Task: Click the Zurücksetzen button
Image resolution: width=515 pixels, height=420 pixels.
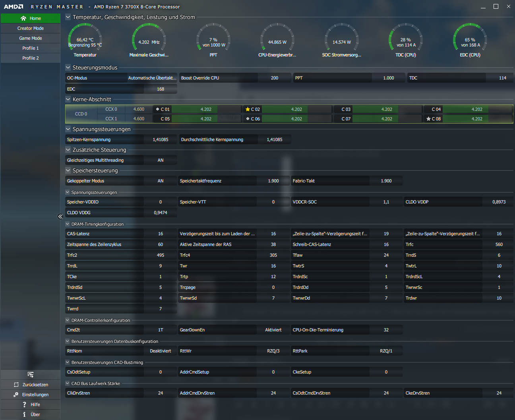Action: [x=31, y=385]
